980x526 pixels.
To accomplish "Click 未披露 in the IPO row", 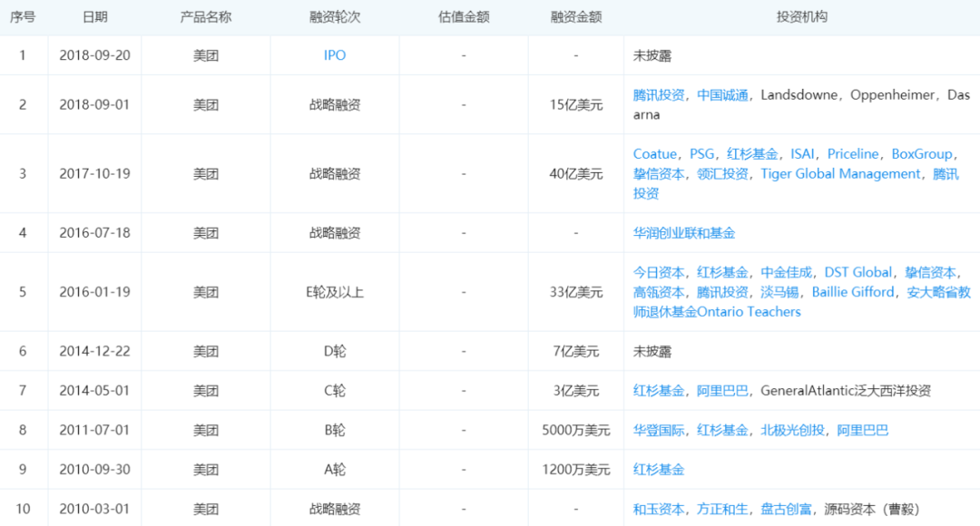I will [652, 55].
